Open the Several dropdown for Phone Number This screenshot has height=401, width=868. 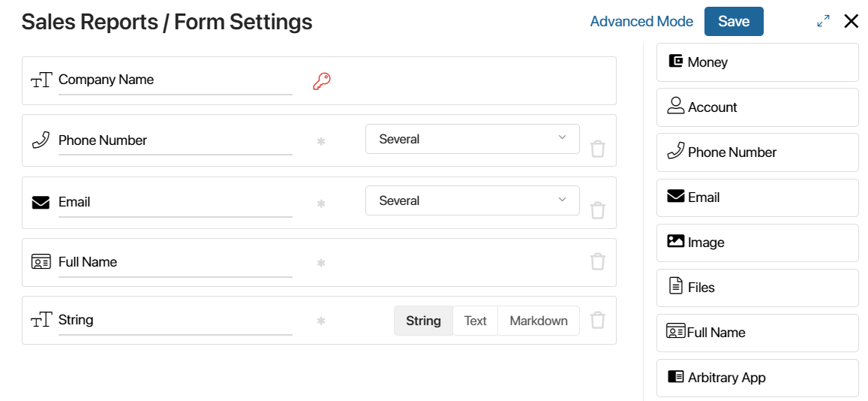[472, 139]
